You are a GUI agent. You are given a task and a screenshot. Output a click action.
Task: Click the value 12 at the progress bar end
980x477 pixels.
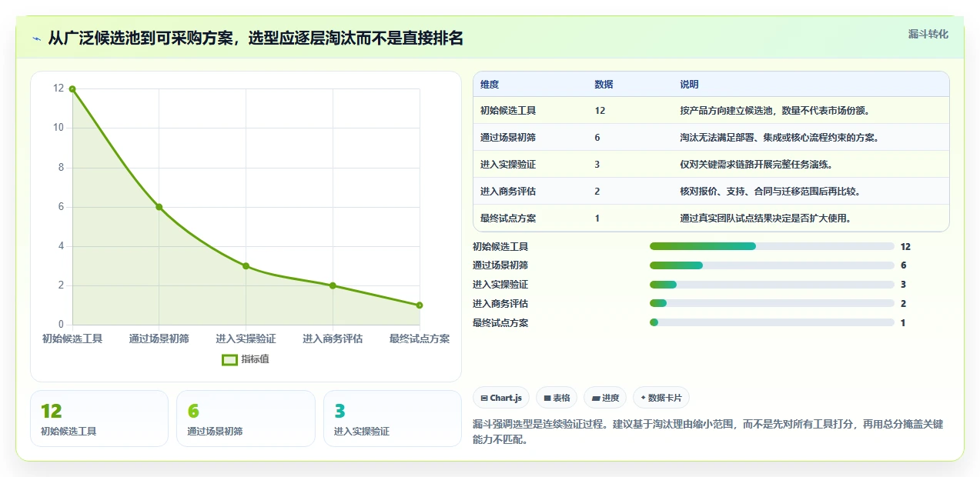tap(905, 247)
